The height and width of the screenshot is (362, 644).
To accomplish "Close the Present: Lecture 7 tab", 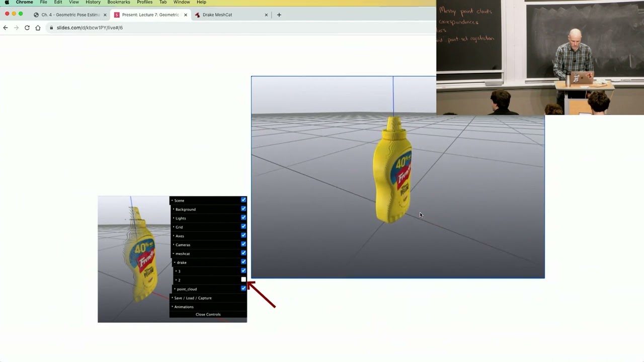I will [x=186, y=15].
